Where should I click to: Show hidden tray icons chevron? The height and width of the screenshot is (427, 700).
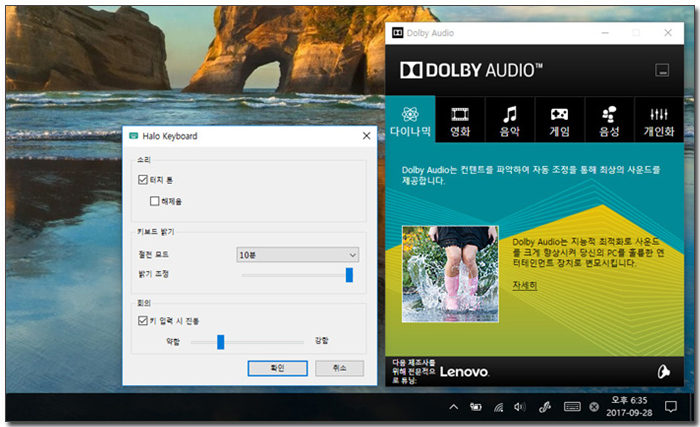click(x=454, y=407)
